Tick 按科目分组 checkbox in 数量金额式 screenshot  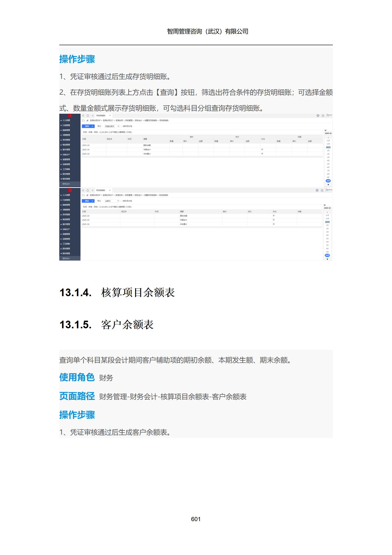pyautogui.click(x=122, y=126)
